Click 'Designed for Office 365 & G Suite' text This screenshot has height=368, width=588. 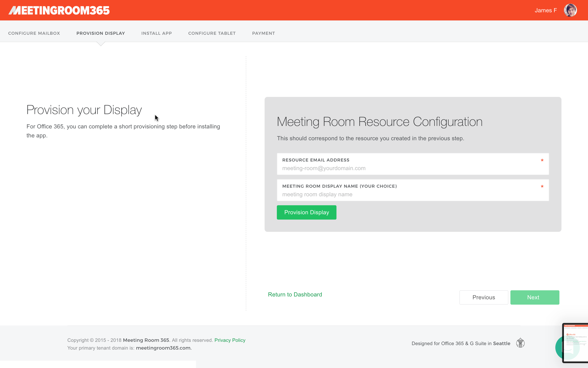(449, 343)
